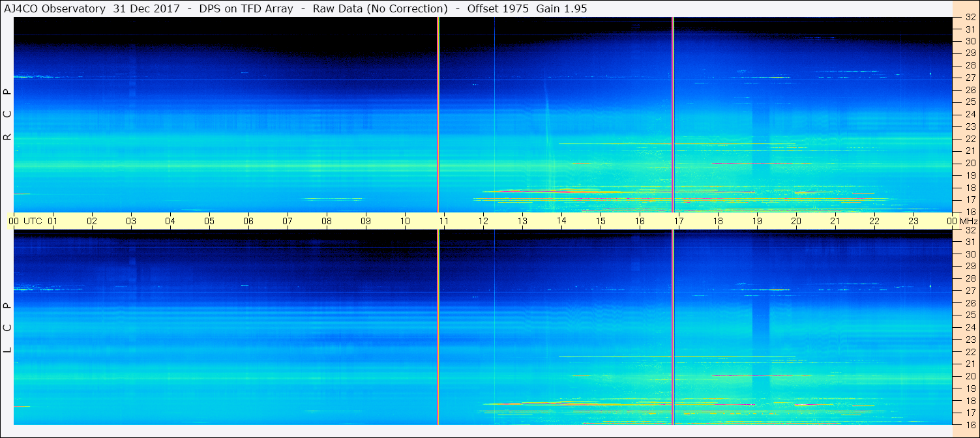The width and height of the screenshot is (980, 438).
Task: Click LCP orange vertical marker near 11 UTC
Action: point(438,327)
